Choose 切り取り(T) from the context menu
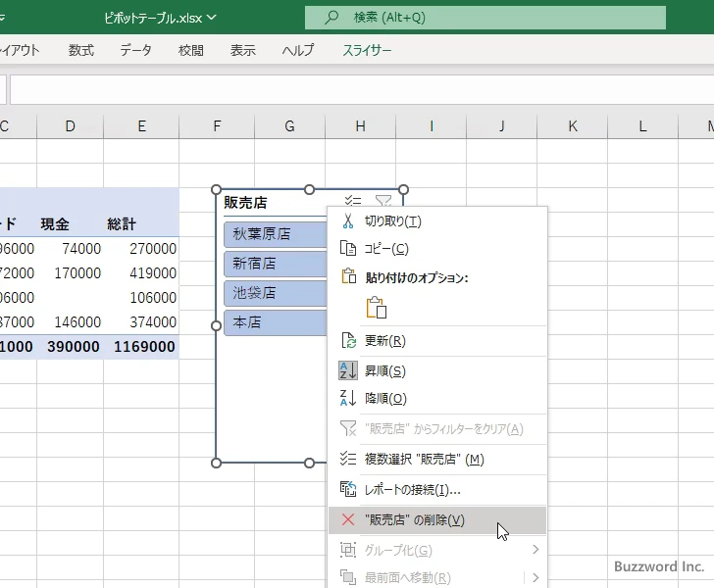This screenshot has height=588, width=714. [437, 221]
